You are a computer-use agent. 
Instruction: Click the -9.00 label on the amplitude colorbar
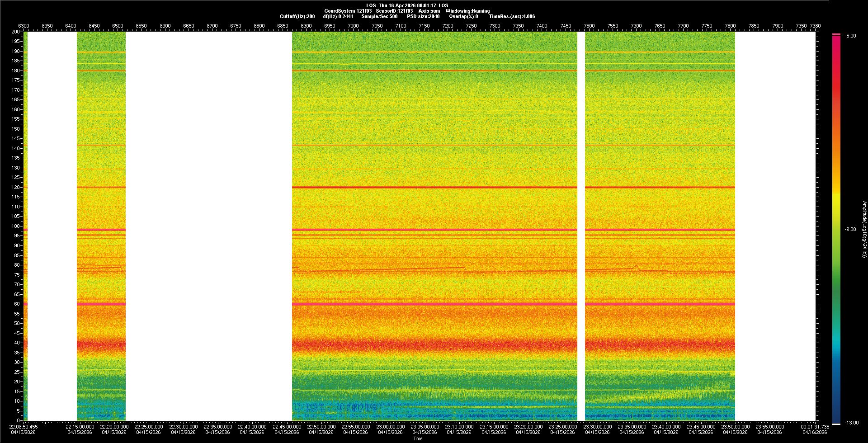(850, 229)
